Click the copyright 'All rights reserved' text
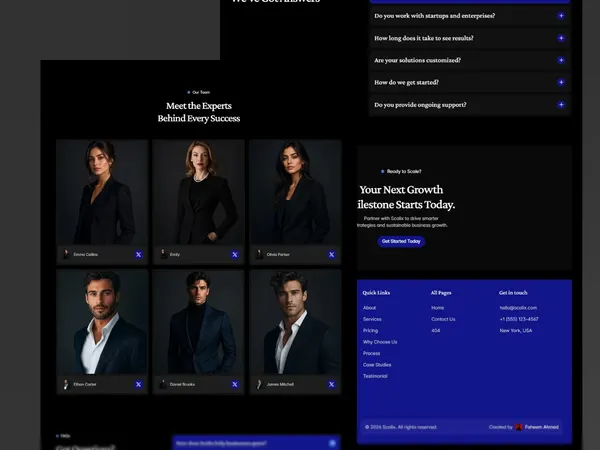600x450 pixels. tap(401, 427)
